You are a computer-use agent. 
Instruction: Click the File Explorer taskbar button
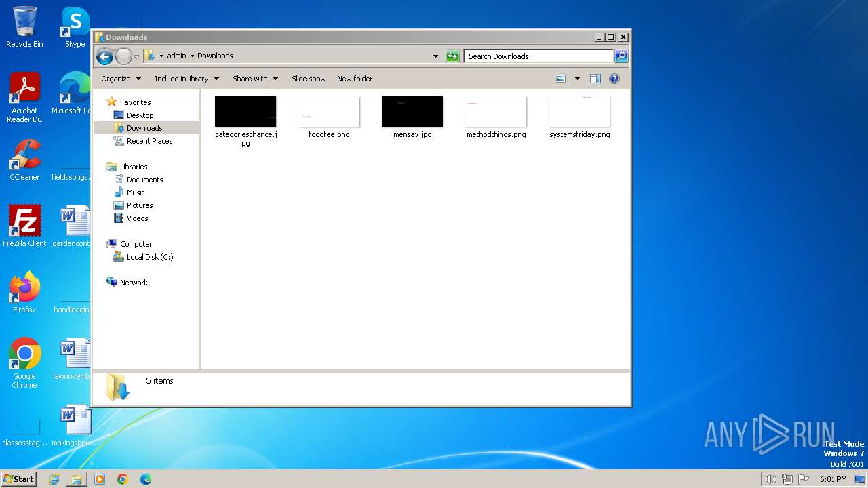click(77, 479)
